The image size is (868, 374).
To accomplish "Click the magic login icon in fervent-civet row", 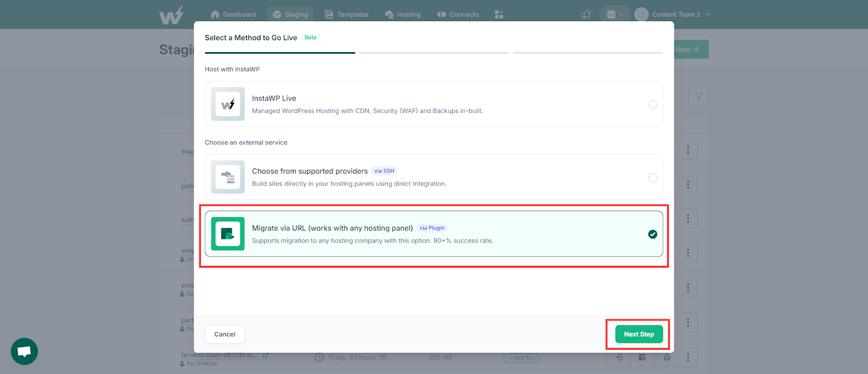I will tap(618, 357).
